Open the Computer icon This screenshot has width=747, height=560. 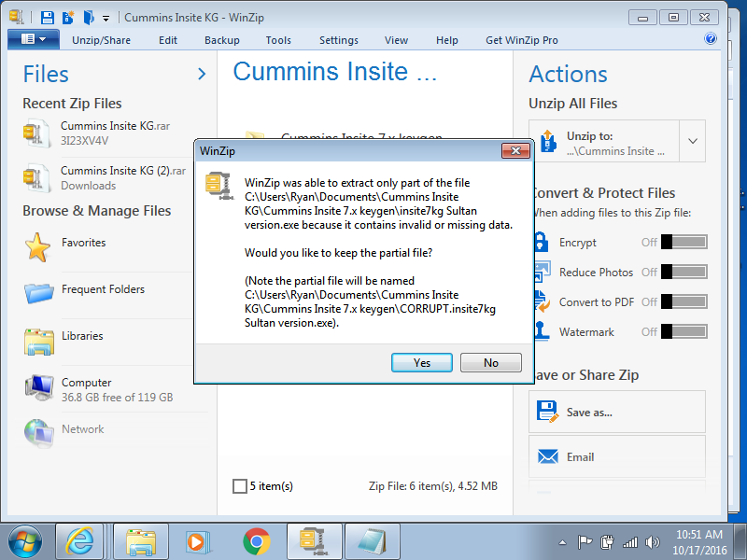tap(39, 388)
